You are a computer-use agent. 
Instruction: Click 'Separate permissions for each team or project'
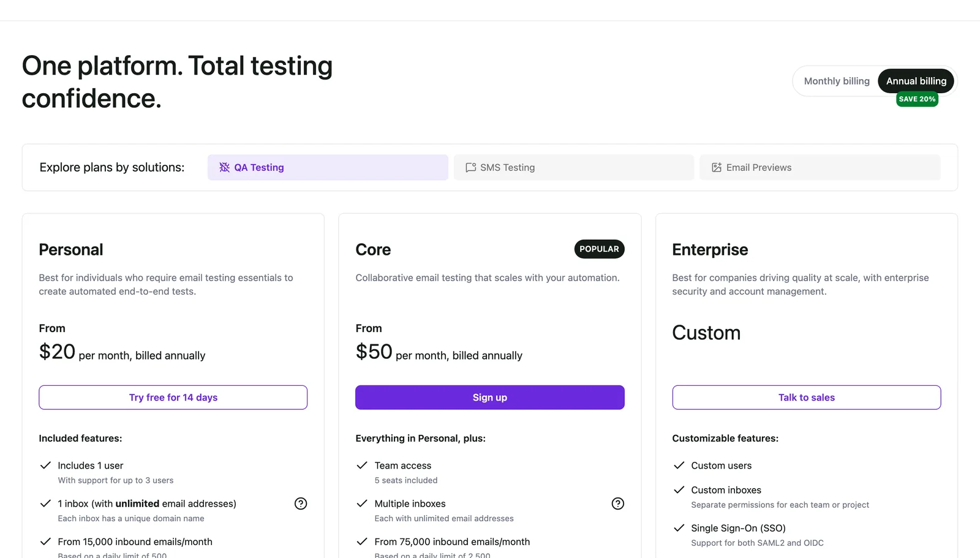(x=780, y=505)
